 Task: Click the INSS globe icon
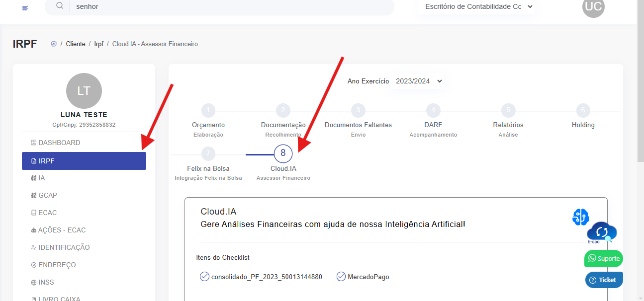(x=34, y=282)
